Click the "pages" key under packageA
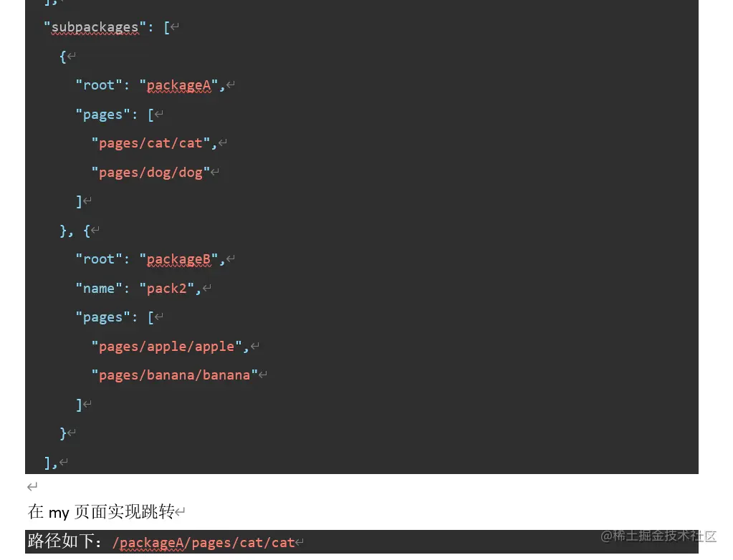This screenshot has width=733, height=560. pyautogui.click(x=103, y=115)
